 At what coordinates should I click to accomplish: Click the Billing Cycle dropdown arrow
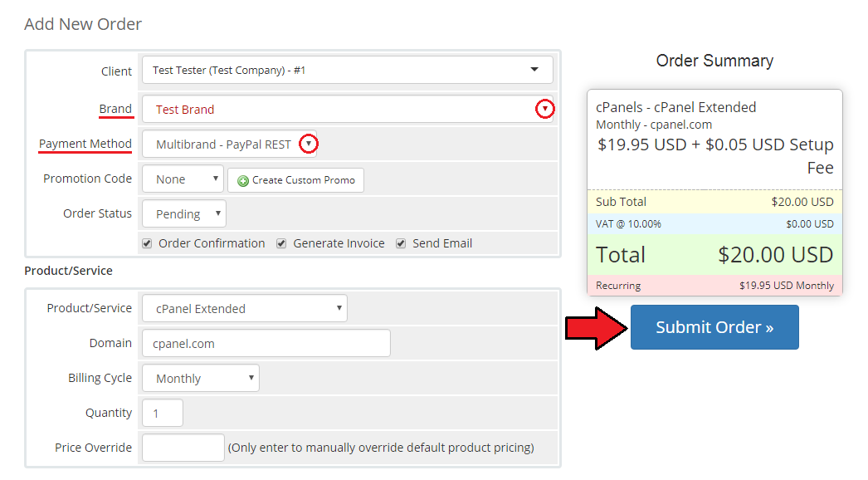click(x=251, y=378)
